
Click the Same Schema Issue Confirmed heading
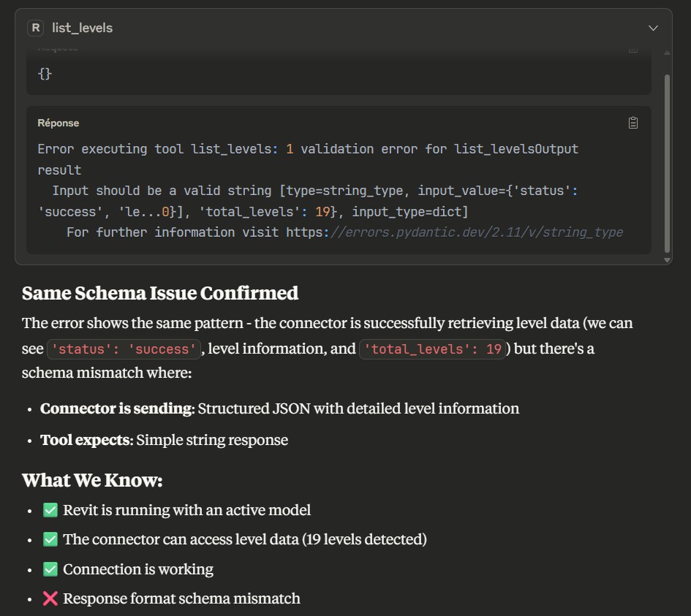(160, 293)
